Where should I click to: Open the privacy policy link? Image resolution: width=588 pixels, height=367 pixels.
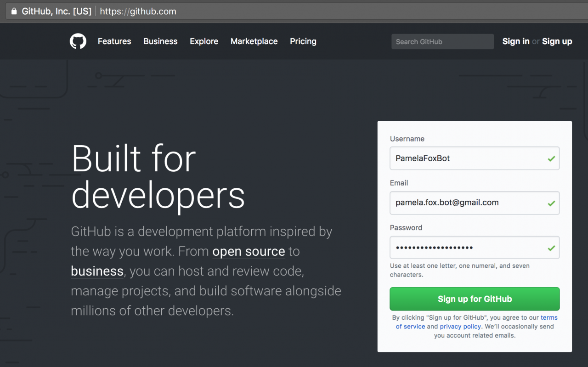click(x=460, y=327)
